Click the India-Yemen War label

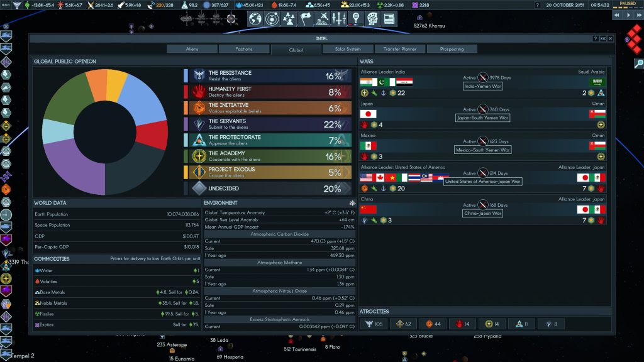pyautogui.click(x=482, y=86)
